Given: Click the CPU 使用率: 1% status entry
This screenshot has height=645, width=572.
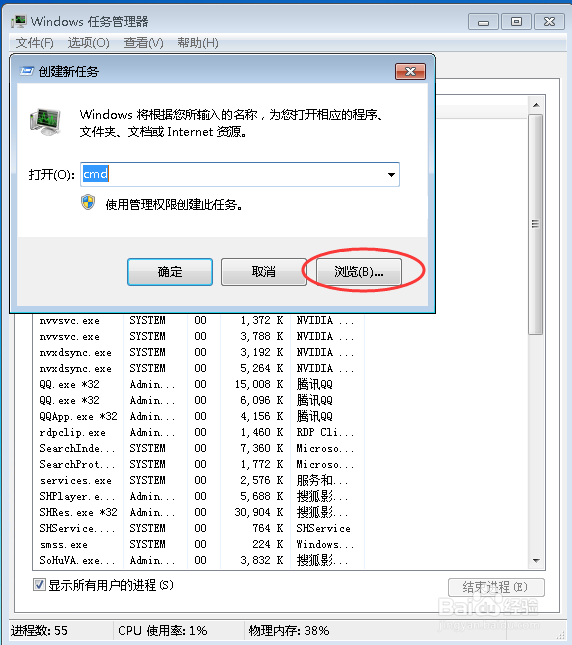Looking at the screenshot, I should coord(162,630).
